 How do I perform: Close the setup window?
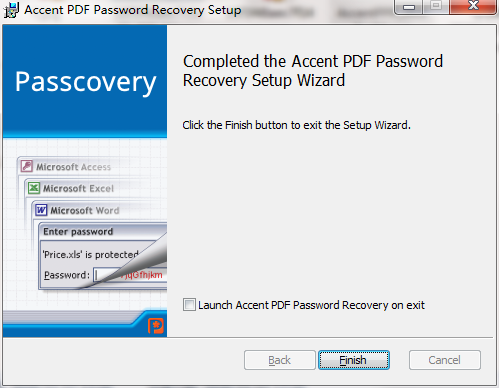coord(473,7)
